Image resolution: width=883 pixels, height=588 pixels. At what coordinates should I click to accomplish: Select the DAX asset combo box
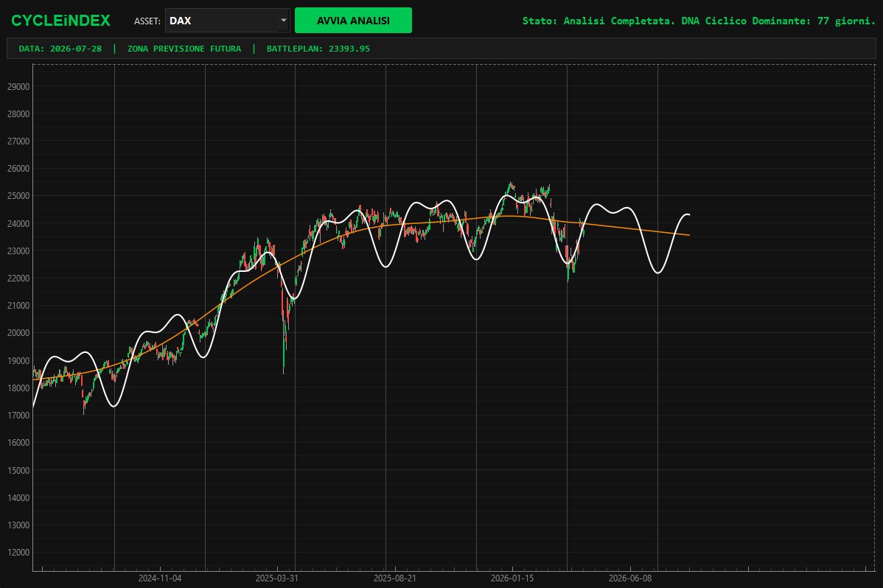pyautogui.click(x=228, y=21)
